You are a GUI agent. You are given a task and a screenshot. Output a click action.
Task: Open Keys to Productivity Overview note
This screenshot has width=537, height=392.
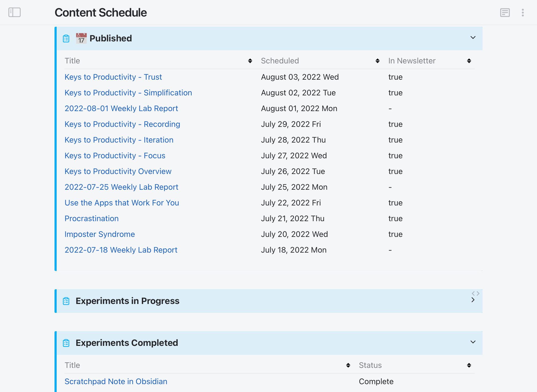click(118, 171)
